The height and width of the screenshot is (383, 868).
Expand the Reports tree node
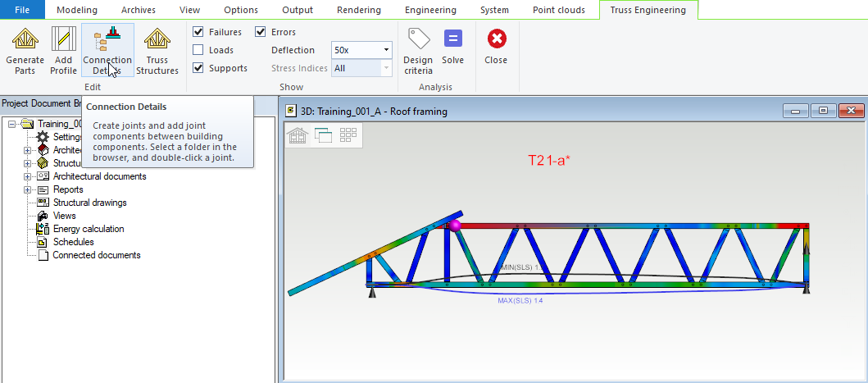(28, 189)
